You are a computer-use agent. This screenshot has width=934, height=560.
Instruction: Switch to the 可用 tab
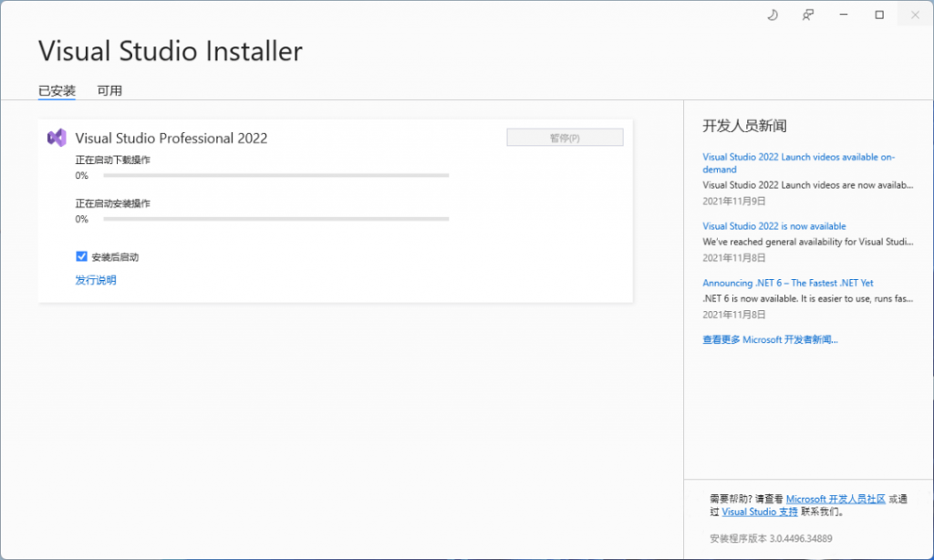109,90
